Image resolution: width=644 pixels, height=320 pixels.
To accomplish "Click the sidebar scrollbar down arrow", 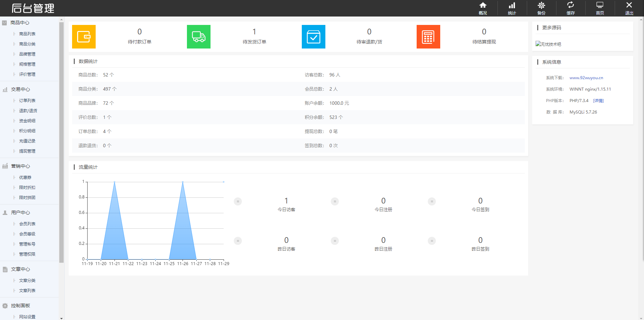I will (x=61, y=318).
